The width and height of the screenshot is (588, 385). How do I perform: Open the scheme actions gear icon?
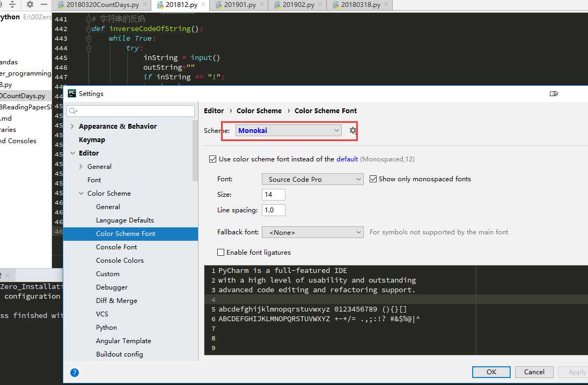[353, 130]
